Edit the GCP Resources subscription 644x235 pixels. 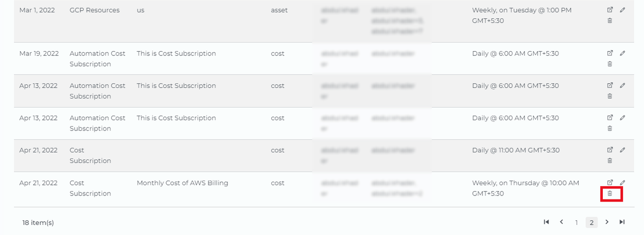(622, 10)
